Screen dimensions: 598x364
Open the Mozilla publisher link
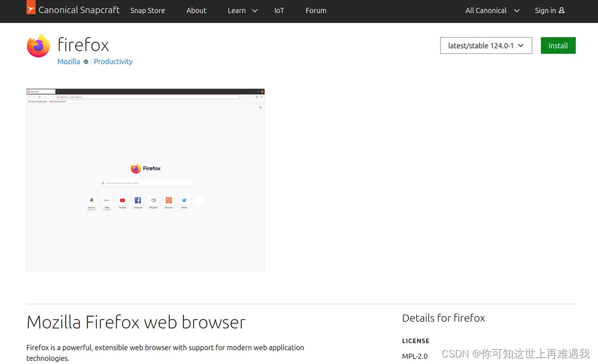tap(69, 61)
